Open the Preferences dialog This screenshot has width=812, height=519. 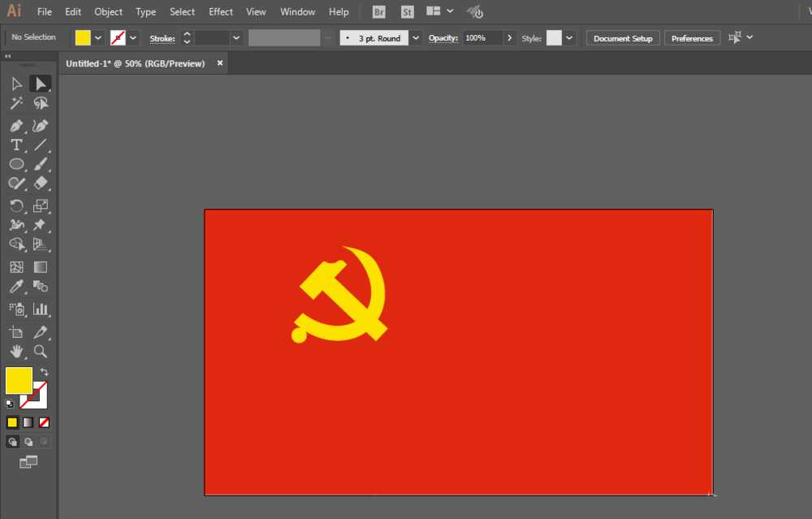(x=692, y=37)
